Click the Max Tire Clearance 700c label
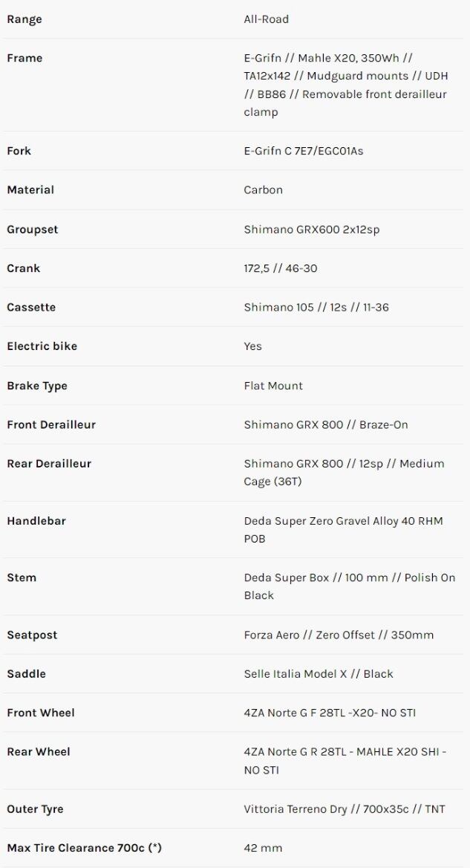This screenshot has height=868, width=470. (x=84, y=848)
